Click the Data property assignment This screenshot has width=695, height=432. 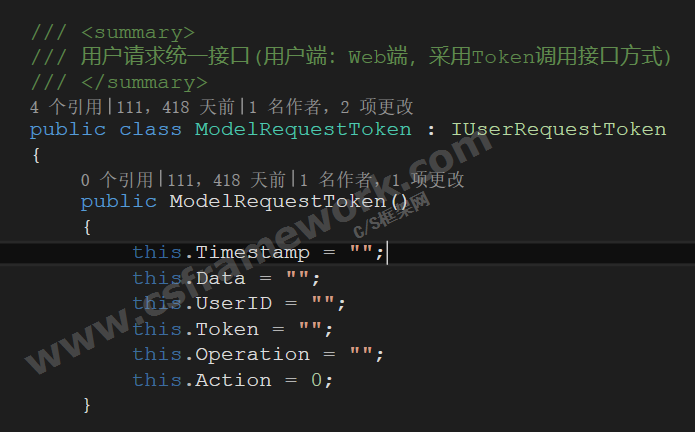tap(220, 278)
